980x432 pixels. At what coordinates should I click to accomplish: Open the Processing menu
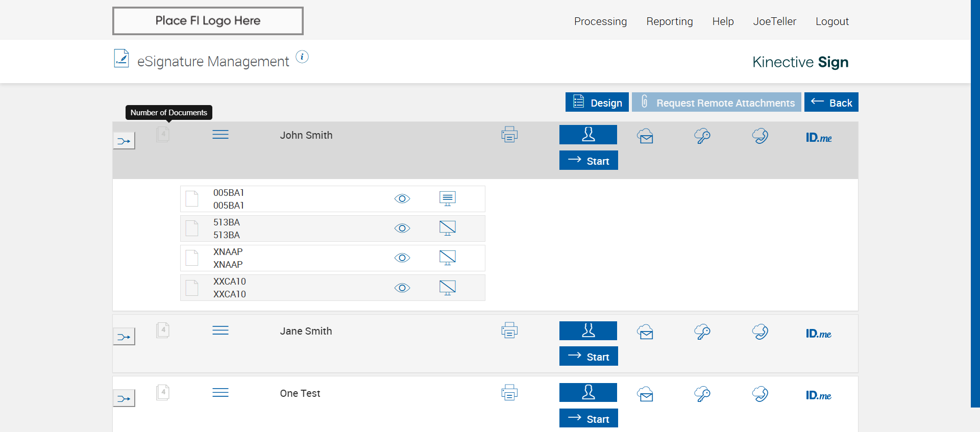[600, 21]
